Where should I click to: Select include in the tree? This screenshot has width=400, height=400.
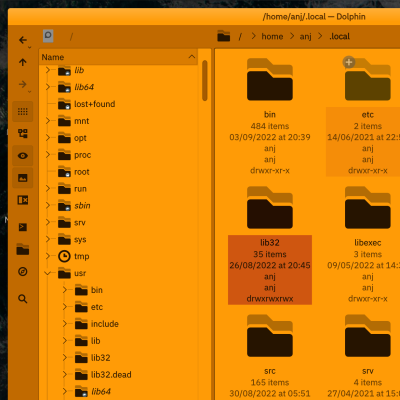click(105, 324)
